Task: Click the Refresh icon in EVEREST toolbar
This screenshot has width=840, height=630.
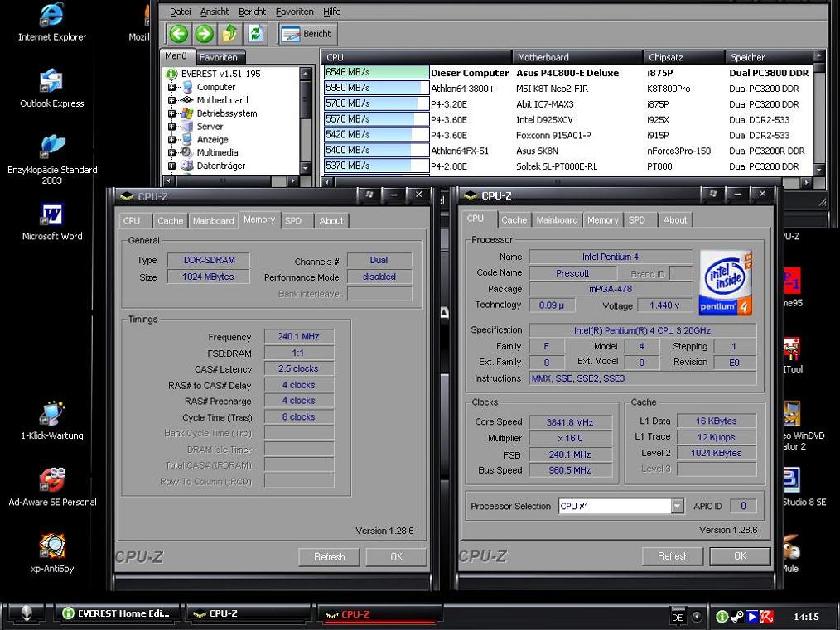Action: (x=255, y=34)
